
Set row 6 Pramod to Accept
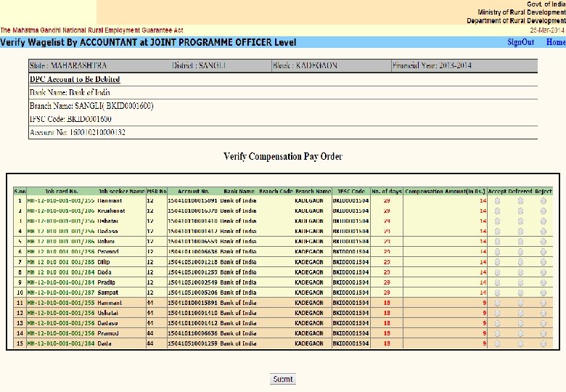coord(497,252)
